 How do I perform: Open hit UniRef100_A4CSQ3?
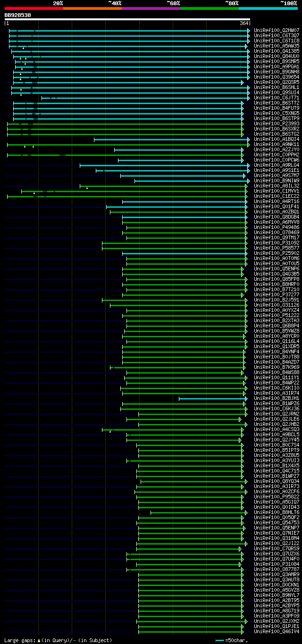click(x=277, y=429)
